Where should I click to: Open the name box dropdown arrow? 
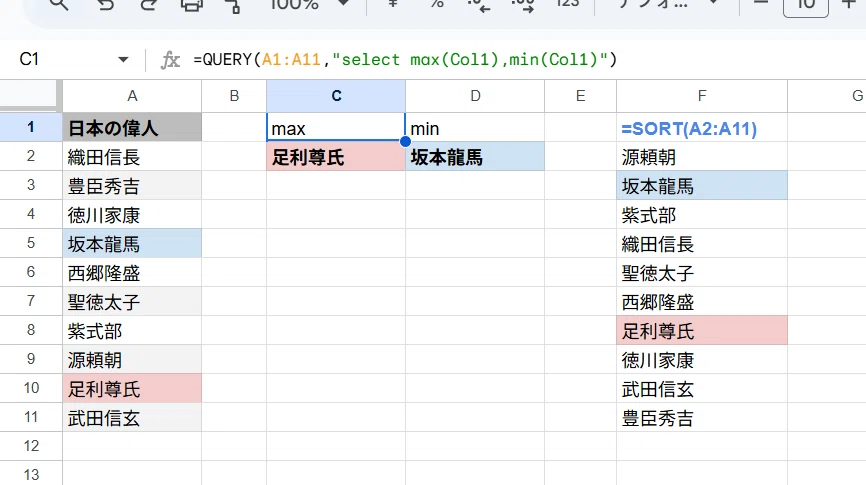tap(123, 60)
